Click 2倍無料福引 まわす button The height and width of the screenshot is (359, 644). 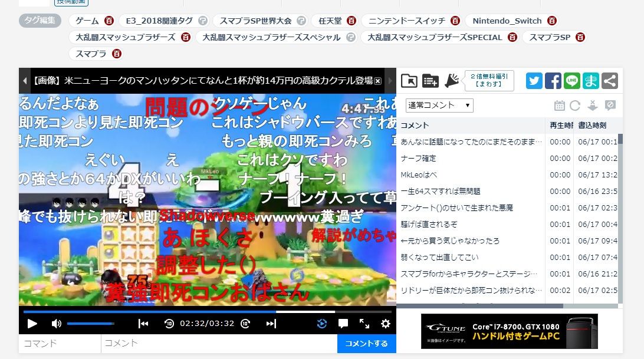489,81
